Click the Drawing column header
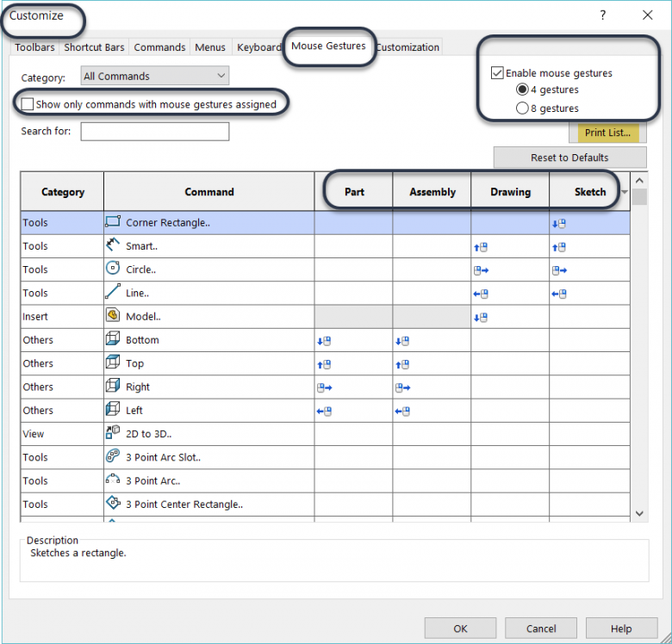 click(510, 191)
